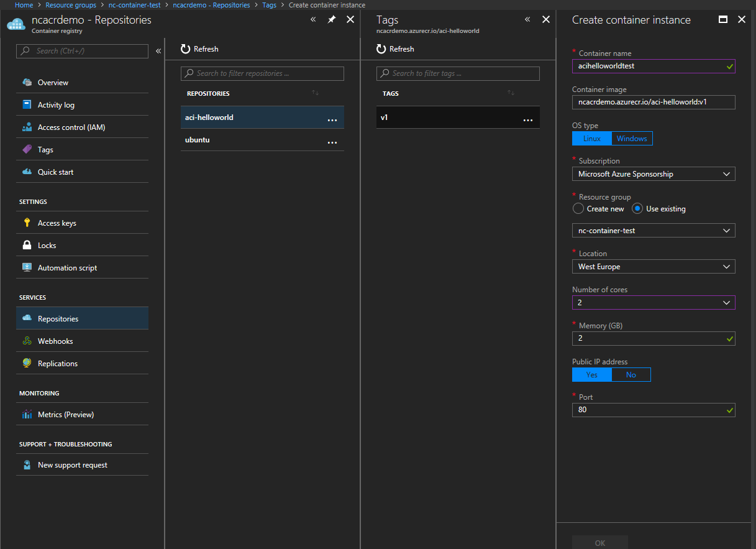Refresh the tags list
This screenshot has width=756, height=549.
[395, 49]
